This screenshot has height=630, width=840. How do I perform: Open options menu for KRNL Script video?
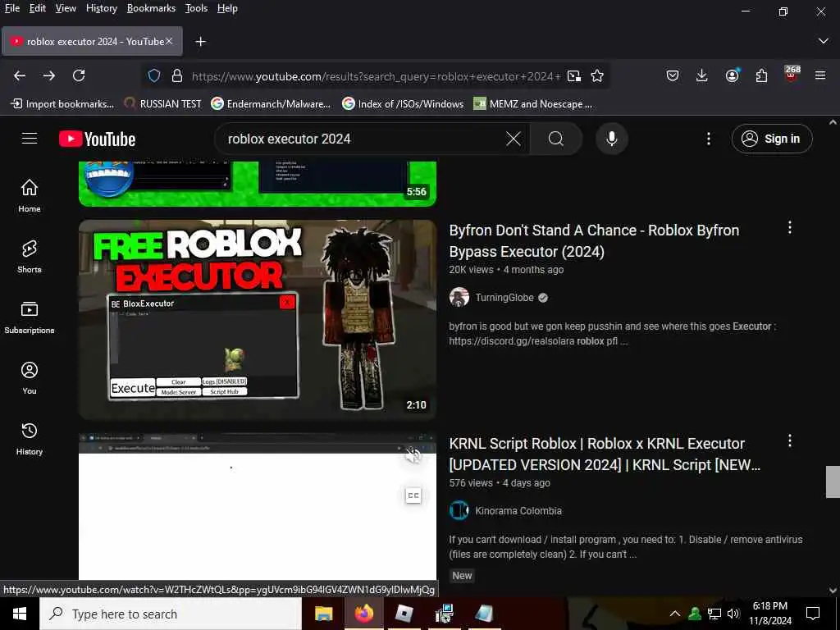(x=790, y=441)
